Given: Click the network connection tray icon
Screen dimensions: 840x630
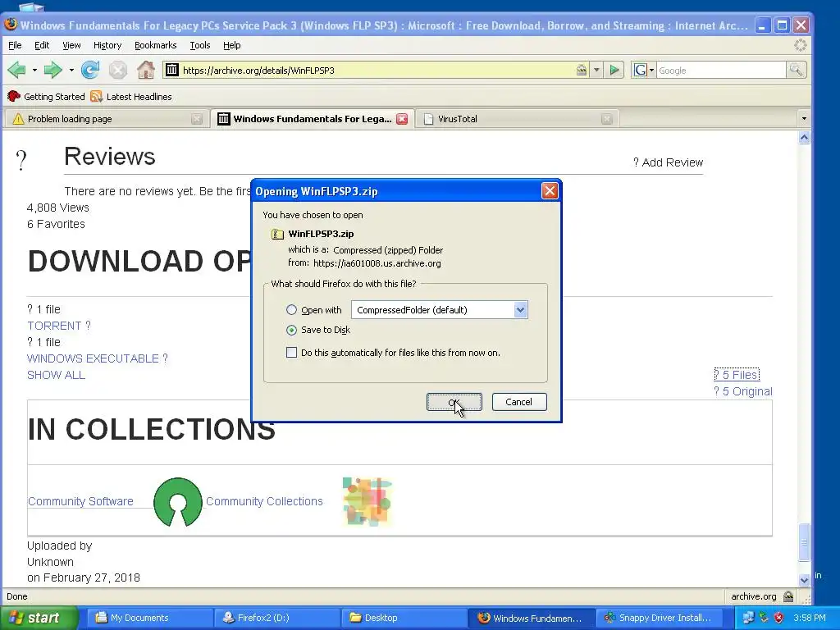Looking at the screenshot, I should (x=748, y=618).
